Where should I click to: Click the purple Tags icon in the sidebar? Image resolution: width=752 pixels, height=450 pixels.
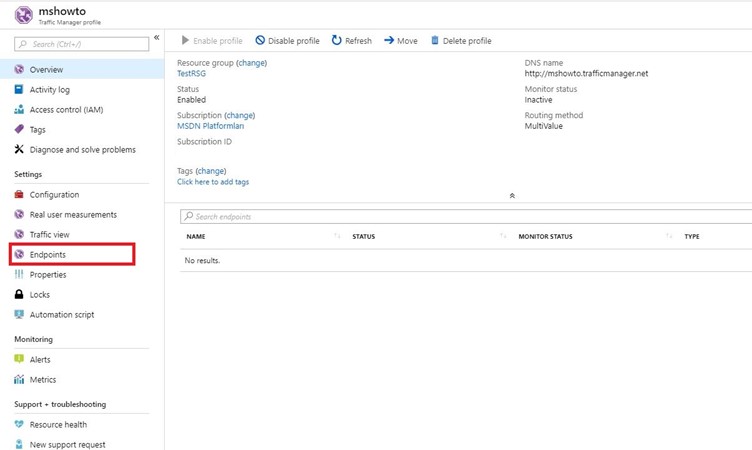(19, 130)
